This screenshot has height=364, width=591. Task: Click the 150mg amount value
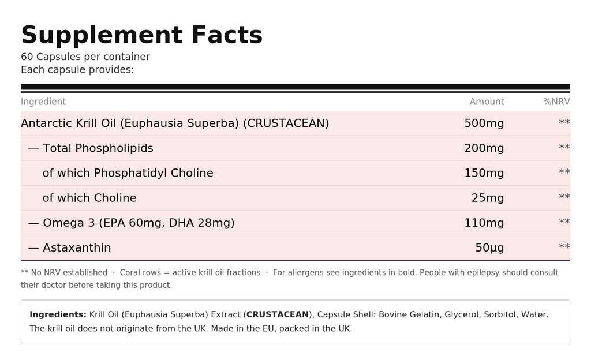(x=484, y=173)
